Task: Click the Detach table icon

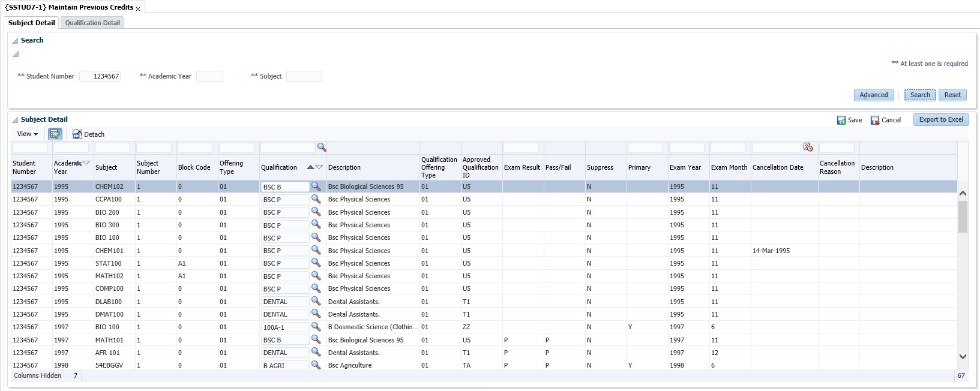Action: (77, 134)
